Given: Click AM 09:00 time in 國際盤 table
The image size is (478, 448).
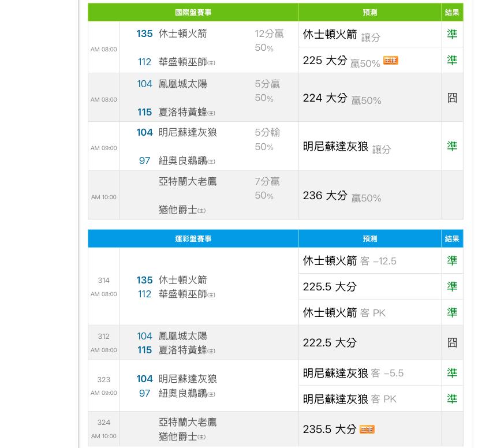Looking at the screenshot, I should (x=104, y=148).
